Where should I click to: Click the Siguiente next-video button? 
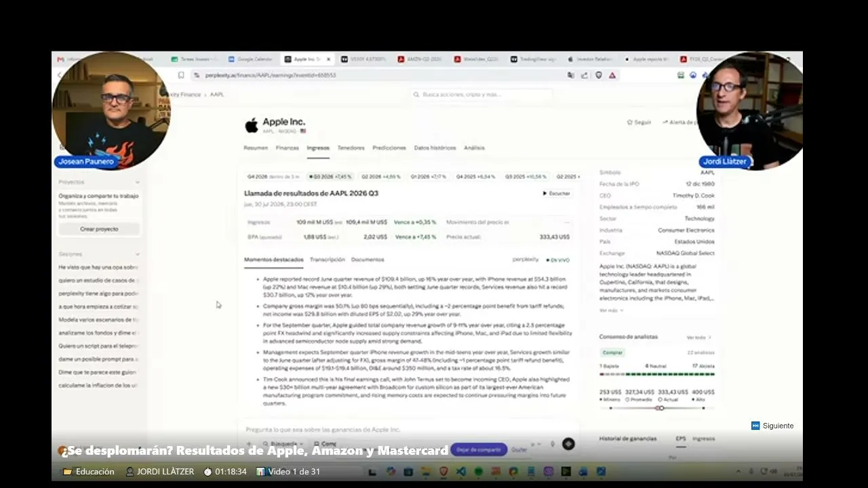click(x=772, y=426)
